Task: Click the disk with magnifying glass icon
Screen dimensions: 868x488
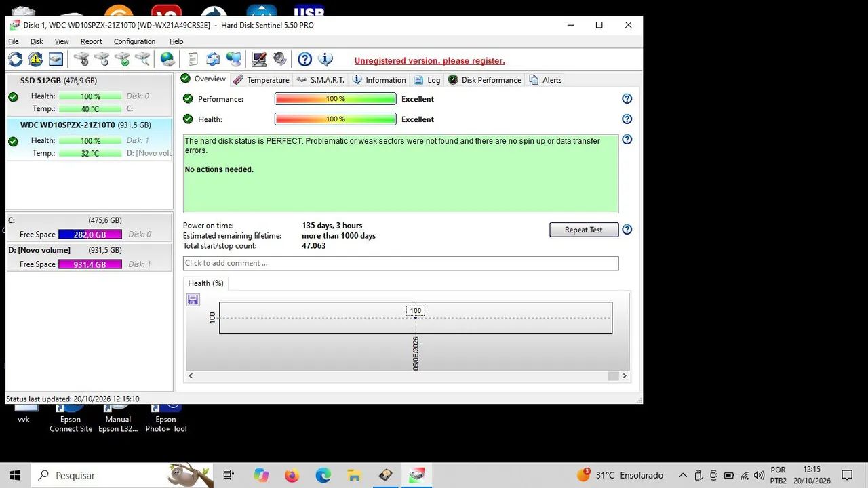Action: (142, 60)
